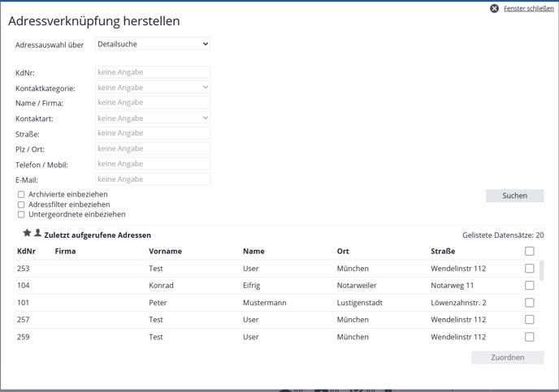Image resolution: width=559 pixels, height=392 pixels.
Task: Expand the Kontaktkategorie dropdown
Action: 153,87
